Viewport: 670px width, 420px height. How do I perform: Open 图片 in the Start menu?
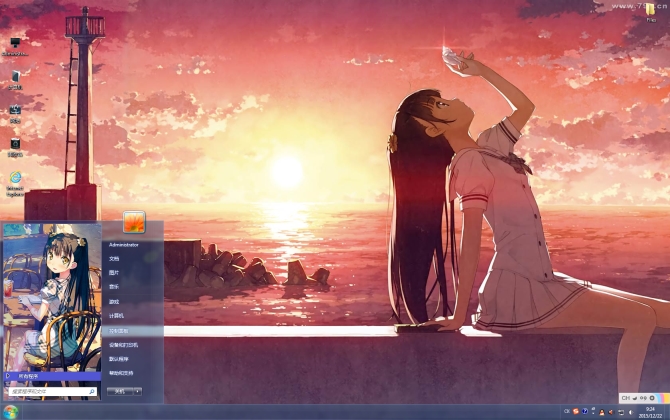click(x=114, y=273)
